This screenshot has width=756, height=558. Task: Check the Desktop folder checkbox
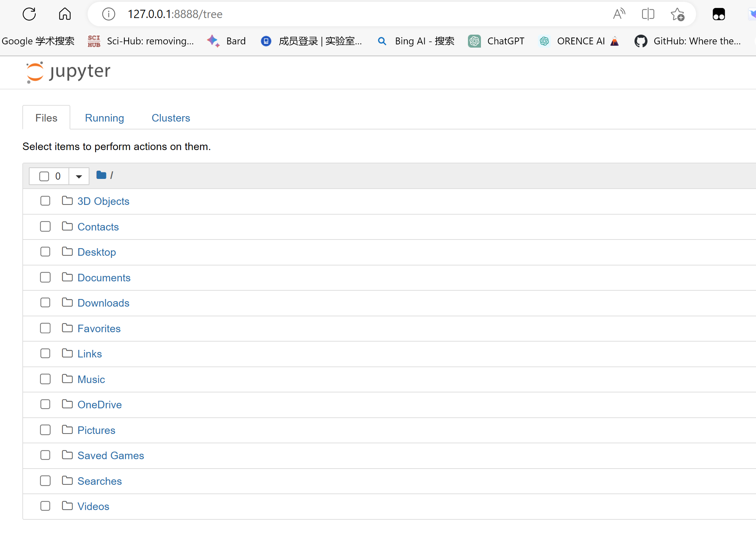[45, 252]
